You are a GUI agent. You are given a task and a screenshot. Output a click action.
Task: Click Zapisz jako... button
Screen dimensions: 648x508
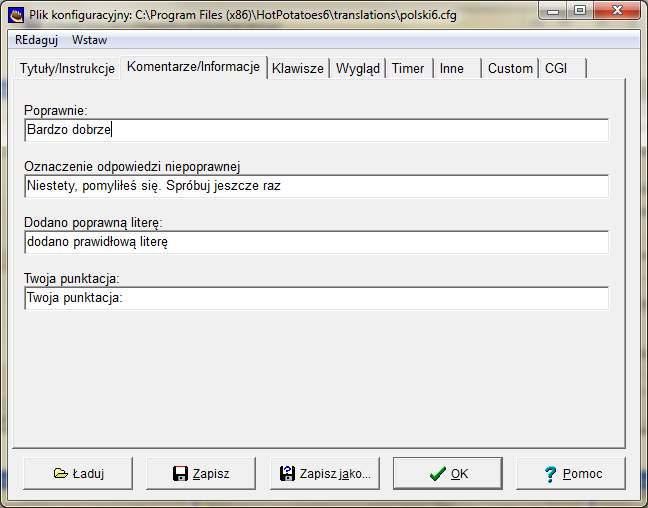point(325,473)
